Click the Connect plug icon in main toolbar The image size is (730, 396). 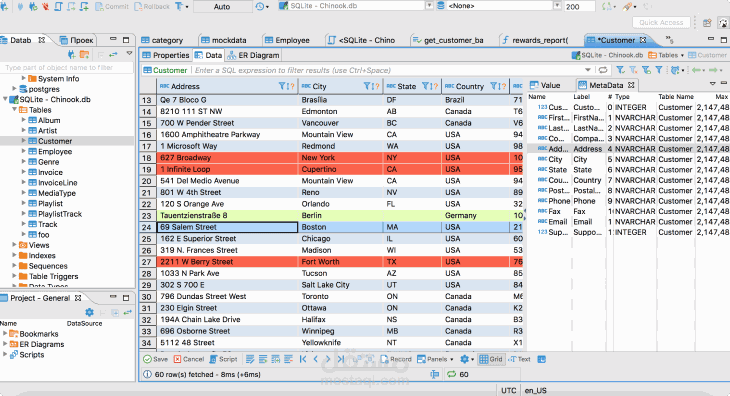point(20,7)
